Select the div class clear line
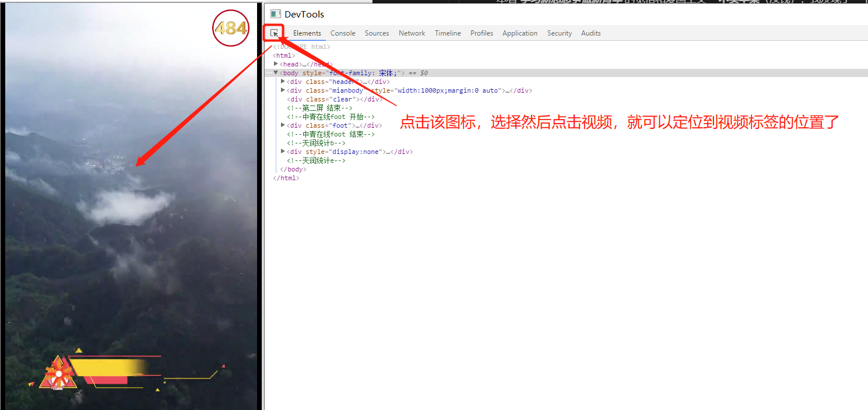868x410 pixels. tap(335, 99)
